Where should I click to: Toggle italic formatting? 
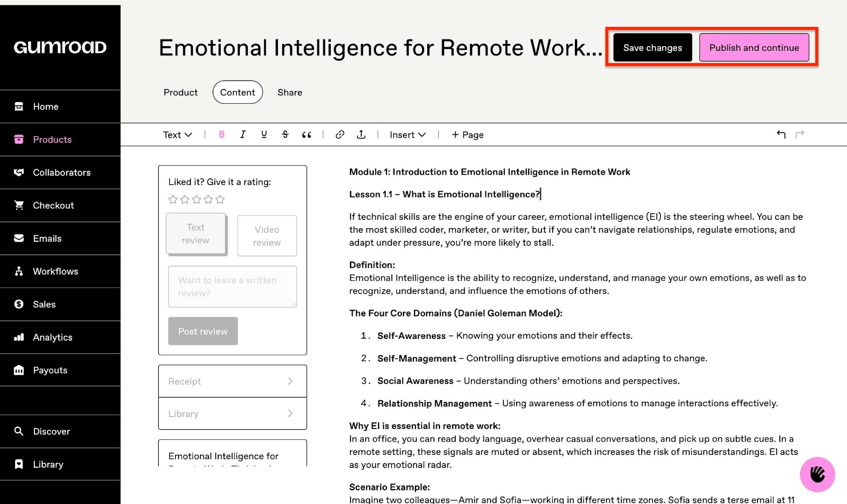click(242, 134)
